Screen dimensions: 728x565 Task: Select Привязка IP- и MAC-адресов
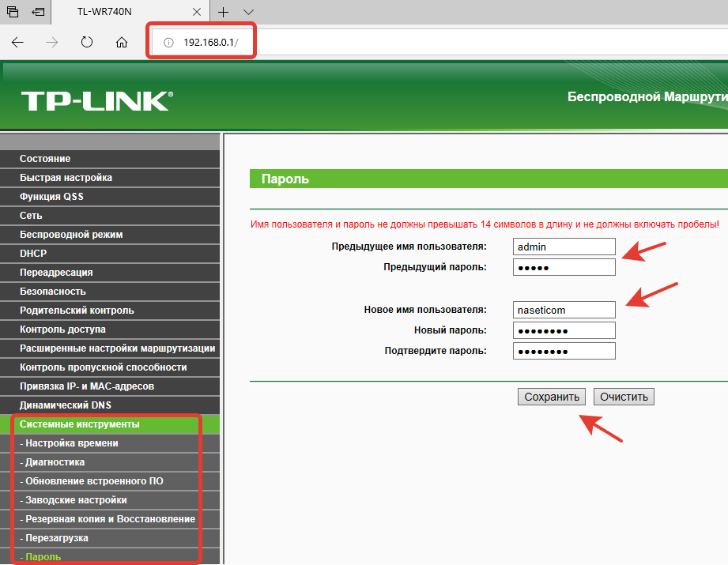point(110,386)
